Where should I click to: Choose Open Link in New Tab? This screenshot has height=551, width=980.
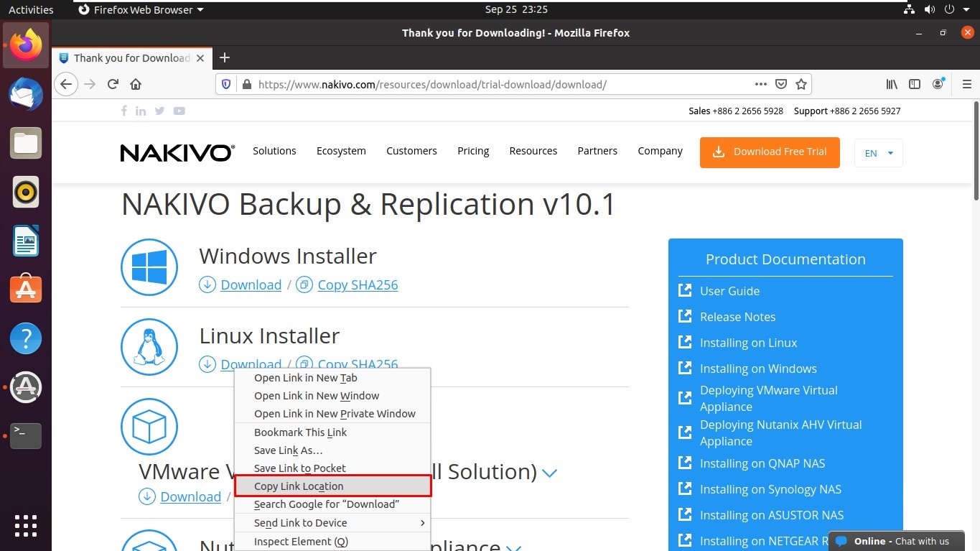(x=332, y=378)
